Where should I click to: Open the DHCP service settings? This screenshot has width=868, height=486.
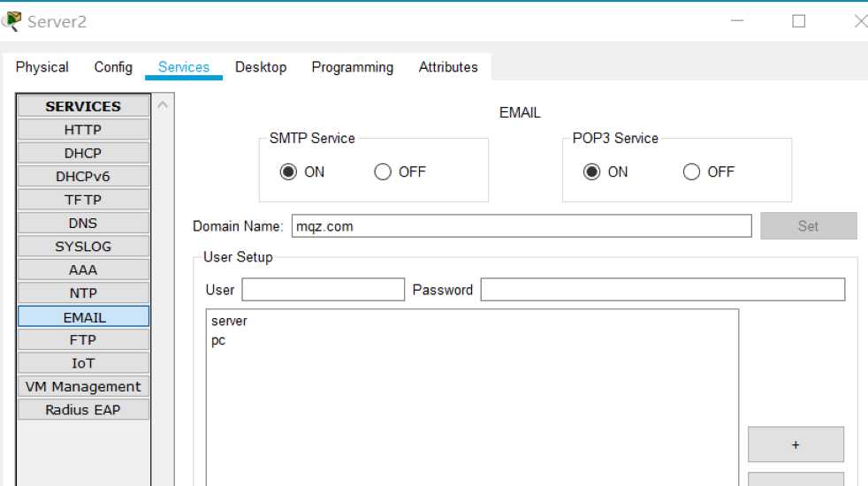point(84,153)
